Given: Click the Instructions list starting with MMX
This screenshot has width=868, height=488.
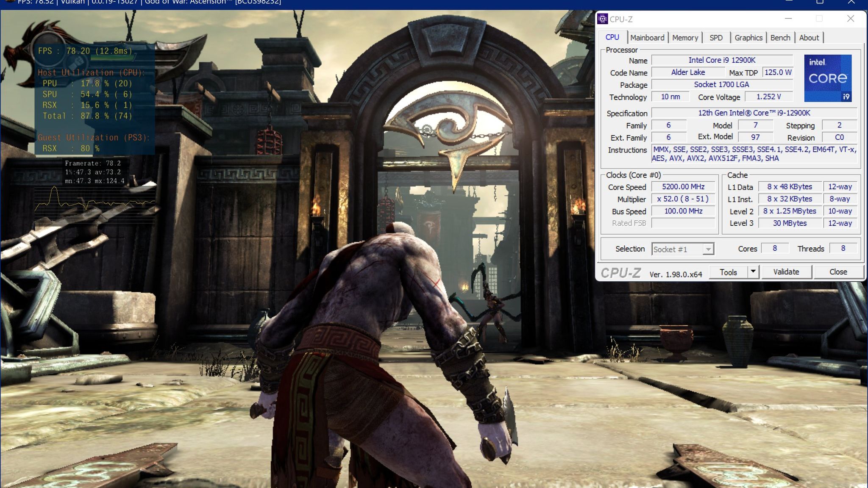Looking at the screenshot, I should click(754, 154).
